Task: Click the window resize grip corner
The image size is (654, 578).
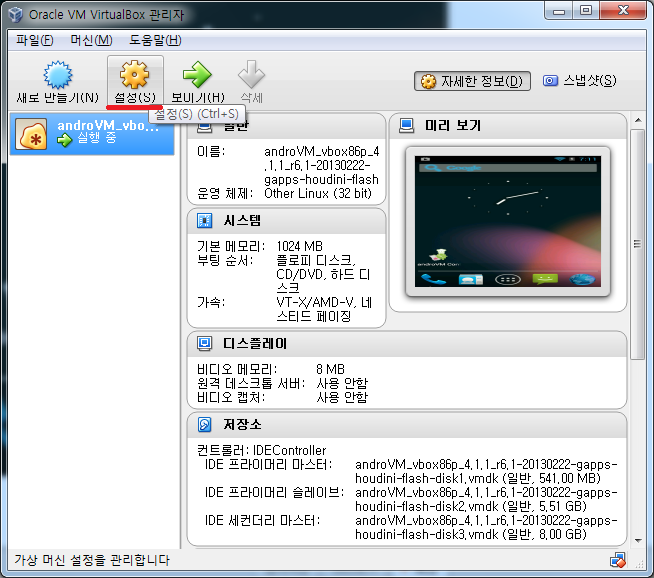Action: 639,564
